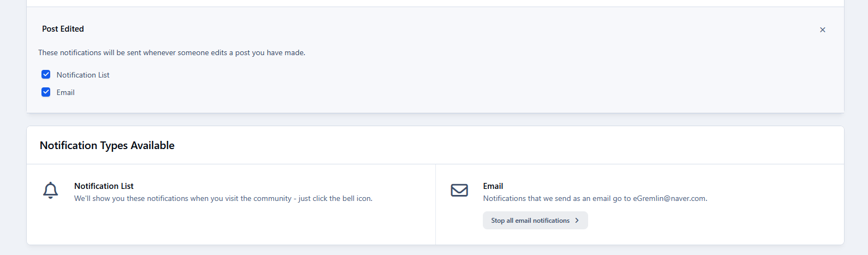Image resolution: width=868 pixels, height=255 pixels.
Task: Click the post edit notifications description text
Action: (171, 53)
